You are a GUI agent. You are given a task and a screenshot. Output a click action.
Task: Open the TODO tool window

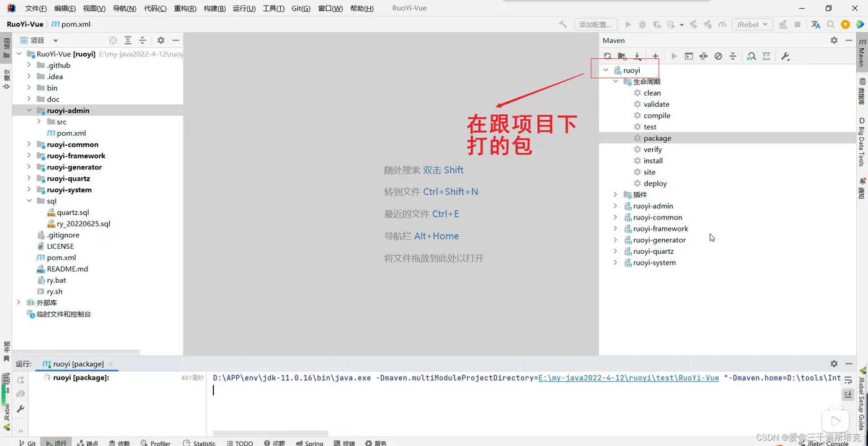pos(239,443)
